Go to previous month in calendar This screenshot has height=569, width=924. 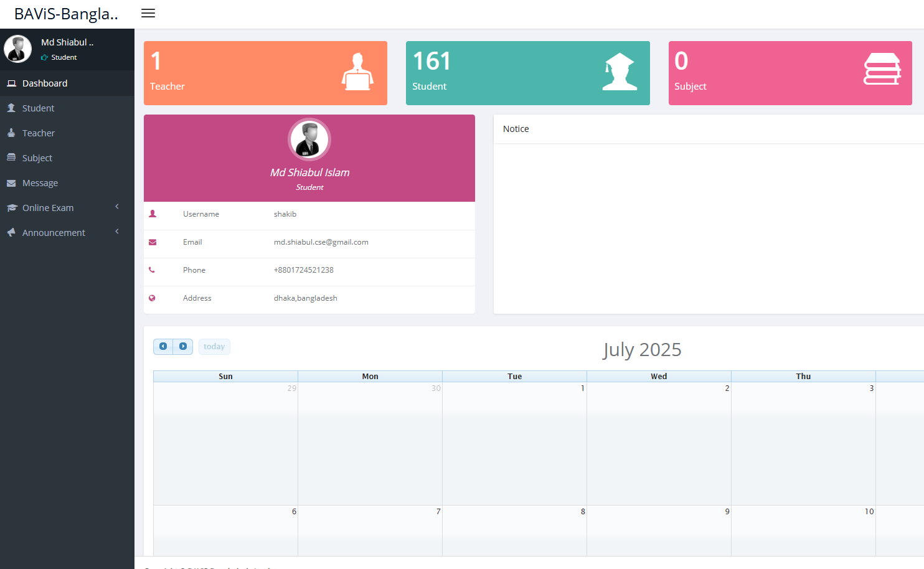tap(163, 347)
